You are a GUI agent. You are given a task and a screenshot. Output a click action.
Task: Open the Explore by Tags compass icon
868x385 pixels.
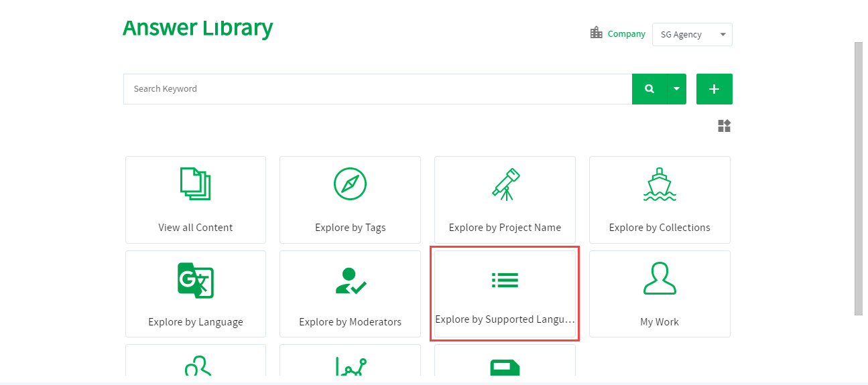350,183
